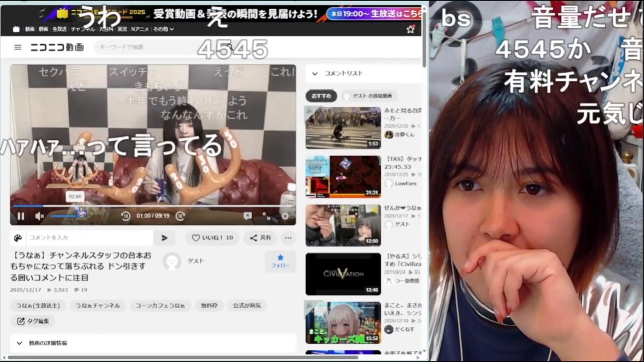This screenshot has width=644, height=362.
Task: Open the comment color palette icon
Action: 18,238
